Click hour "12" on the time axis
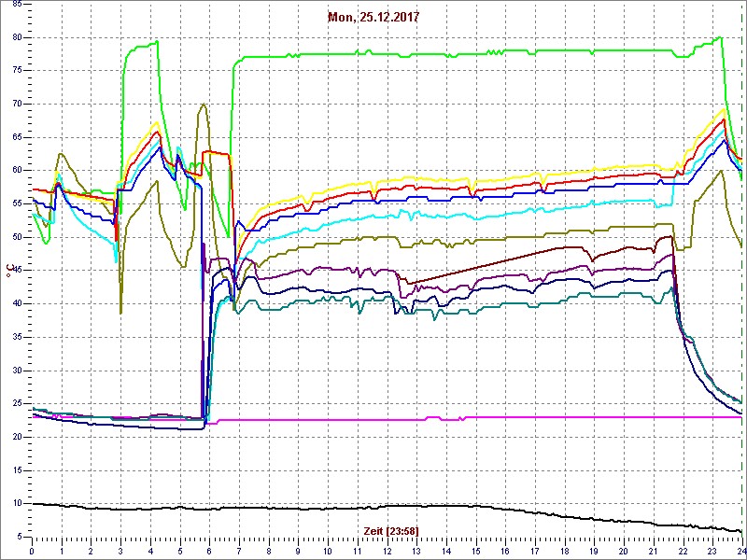This screenshot has height=560, width=747. point(388,551)
